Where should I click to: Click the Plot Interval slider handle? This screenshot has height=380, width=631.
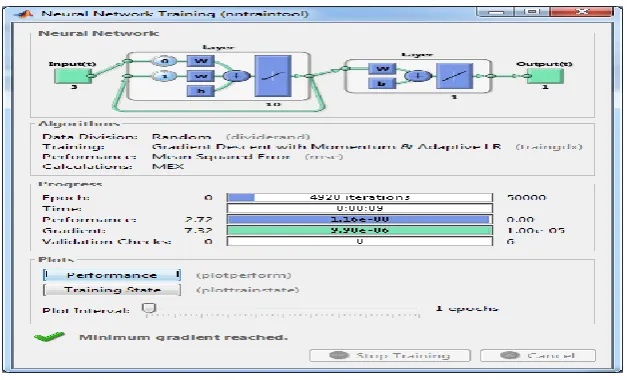149,308
